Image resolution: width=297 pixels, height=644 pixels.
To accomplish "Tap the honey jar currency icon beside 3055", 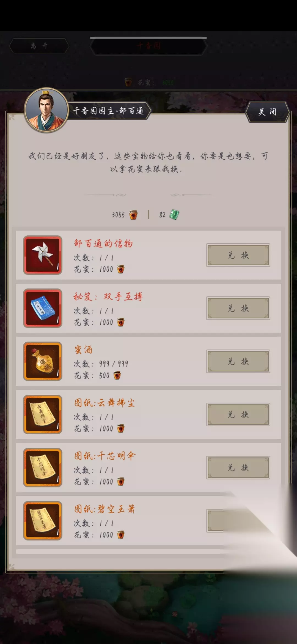I will pyautogui.click(x=133, y=215).
